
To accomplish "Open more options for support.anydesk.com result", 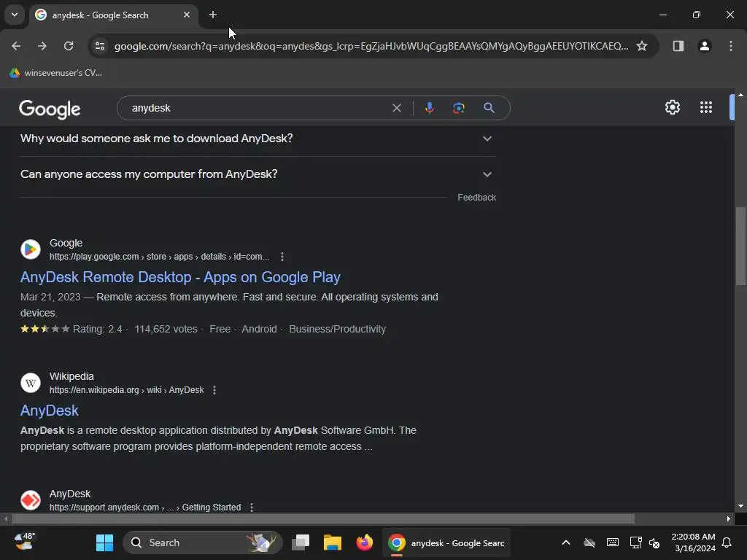I will pyautogui.click(x=252, y=507).
